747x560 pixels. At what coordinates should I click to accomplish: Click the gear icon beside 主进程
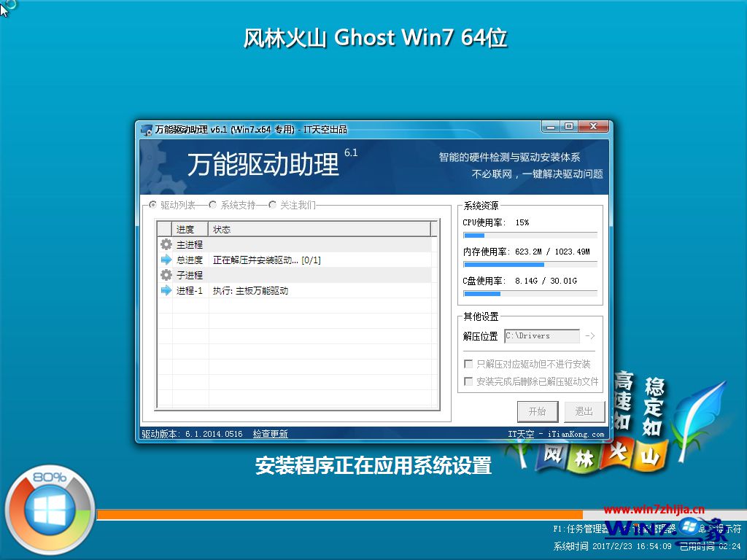click(x=166, y=244)
